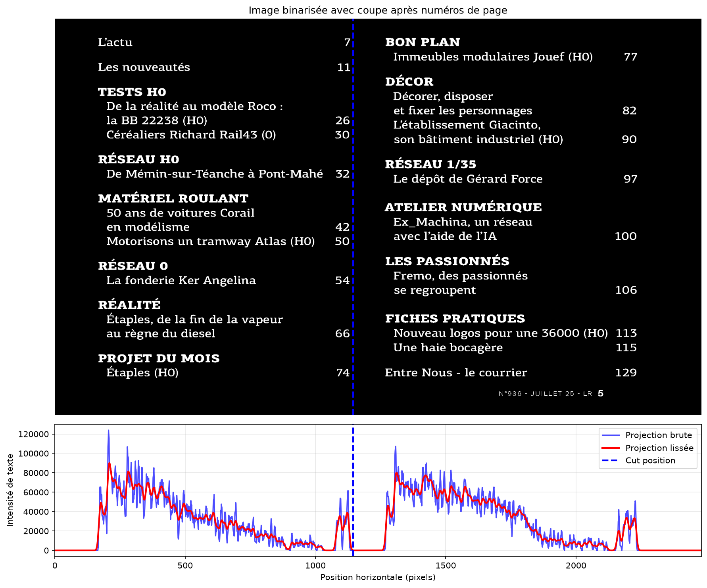Viewport: 707px width, 588px height.
Task: Click the "ATELIER NUMÉRIQUE" heading
Action: pyautogui.click(x=463, y=207)
